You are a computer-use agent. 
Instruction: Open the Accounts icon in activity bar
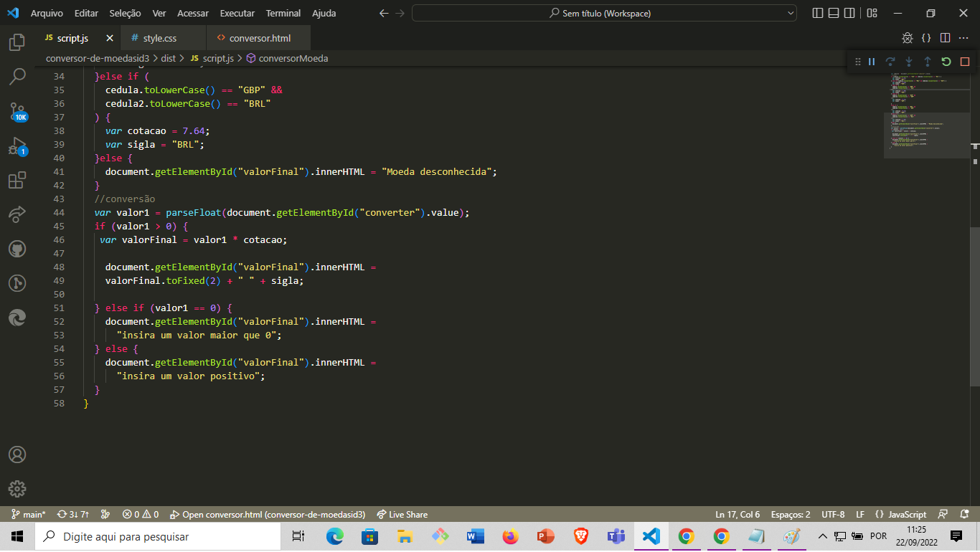17,455
